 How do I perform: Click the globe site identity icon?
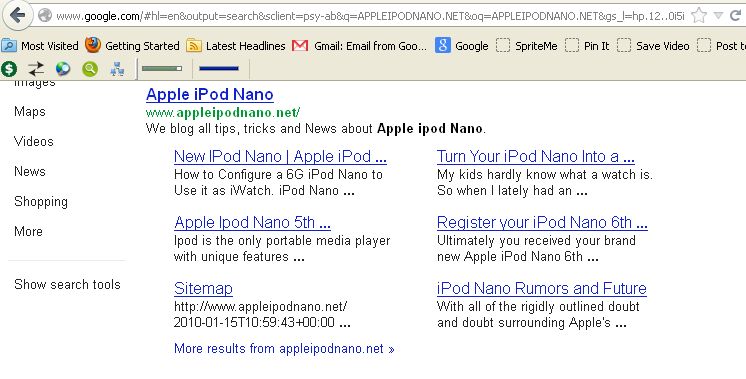(45, 16)
